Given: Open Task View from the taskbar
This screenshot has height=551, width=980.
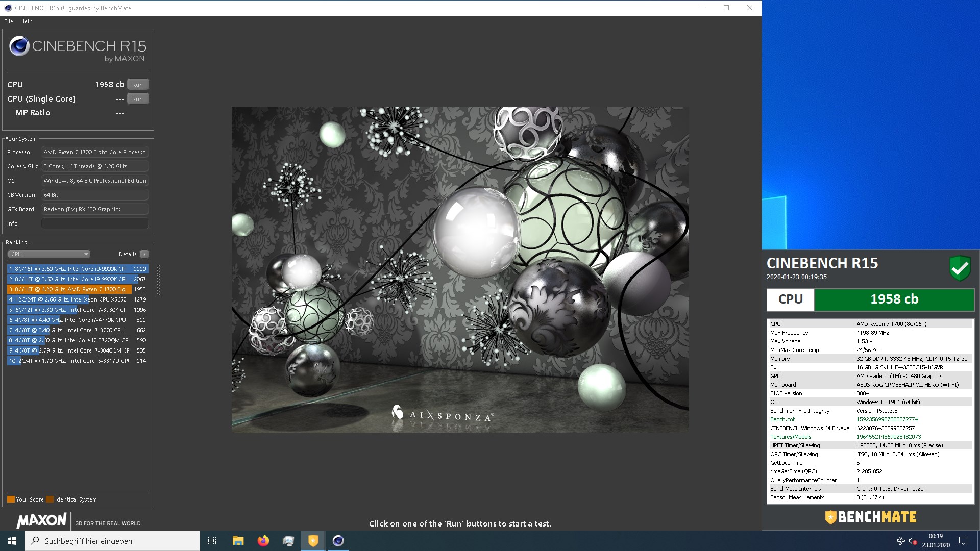Looking at the screenshot, I should click(212, 541).
